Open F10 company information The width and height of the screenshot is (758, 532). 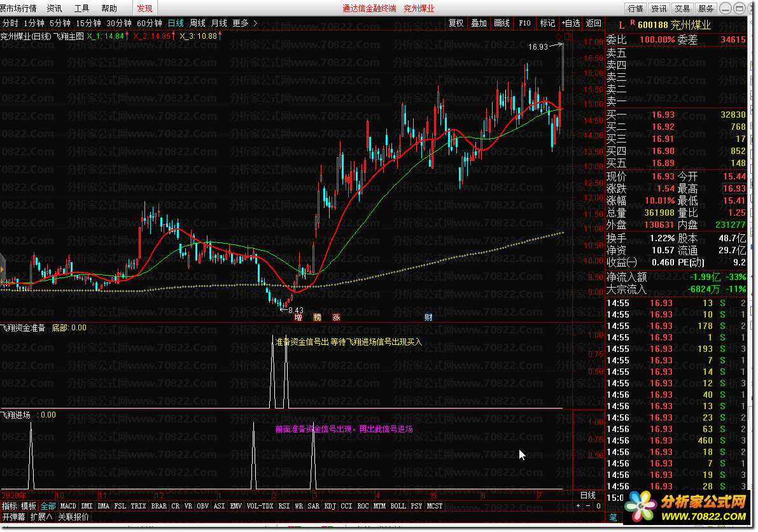524,23
